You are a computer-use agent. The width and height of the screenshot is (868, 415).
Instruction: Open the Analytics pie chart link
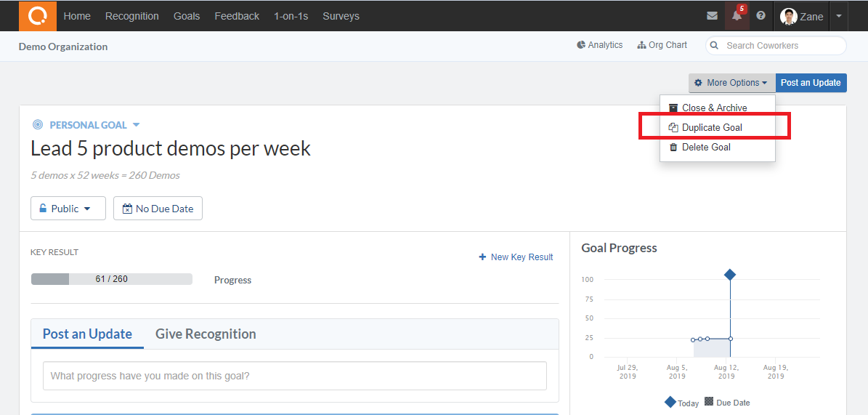(599, 45)
